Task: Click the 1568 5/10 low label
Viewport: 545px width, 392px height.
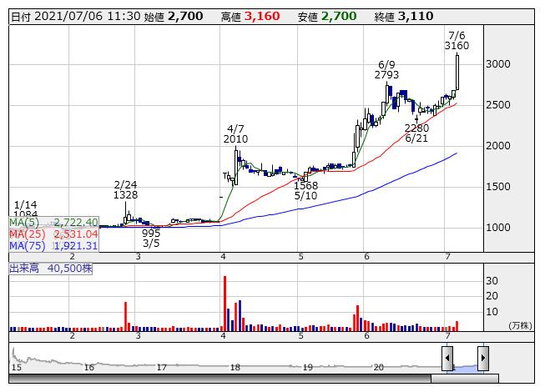Action: tap(305, 191)
